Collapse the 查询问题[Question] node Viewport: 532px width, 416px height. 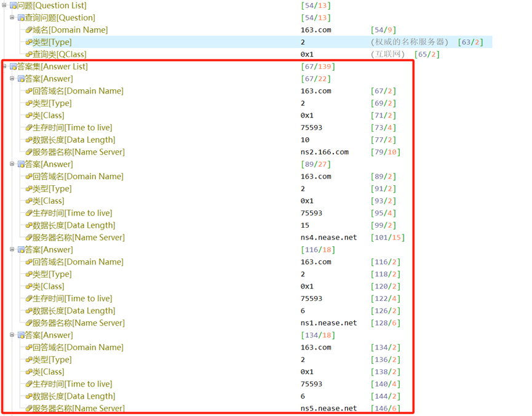click(12, 17)
